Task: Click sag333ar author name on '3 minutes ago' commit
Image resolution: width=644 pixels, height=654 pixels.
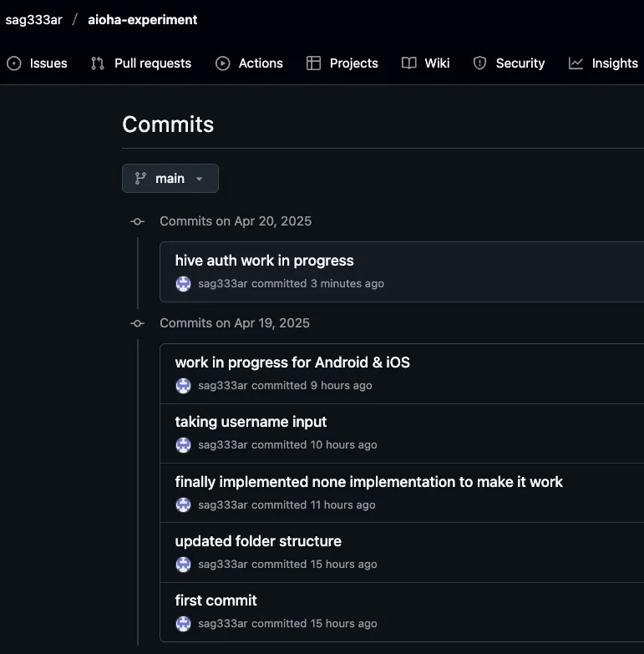Action: (223, 284)
